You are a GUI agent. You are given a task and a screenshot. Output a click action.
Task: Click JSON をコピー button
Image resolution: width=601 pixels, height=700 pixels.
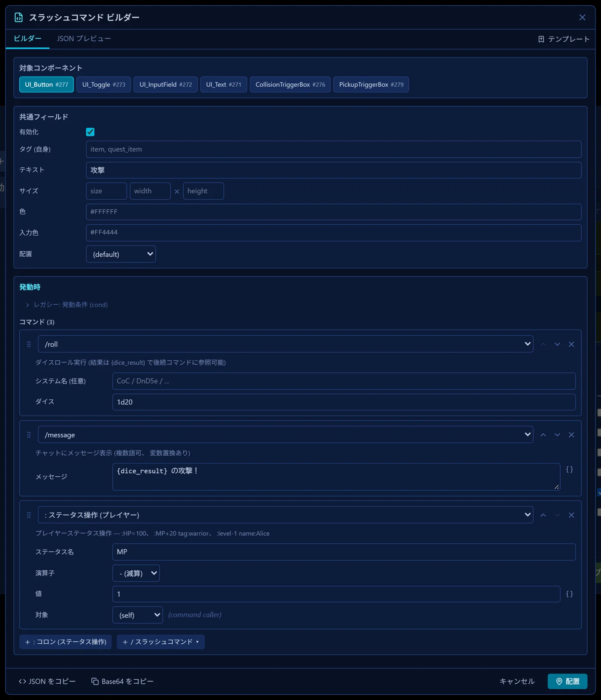click(x=47, y=682)
